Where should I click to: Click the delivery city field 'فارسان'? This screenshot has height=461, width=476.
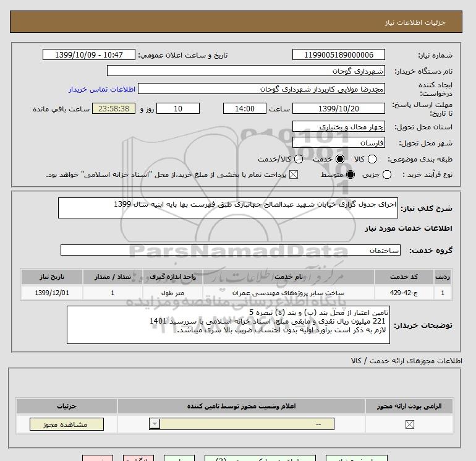click(339, 142)
